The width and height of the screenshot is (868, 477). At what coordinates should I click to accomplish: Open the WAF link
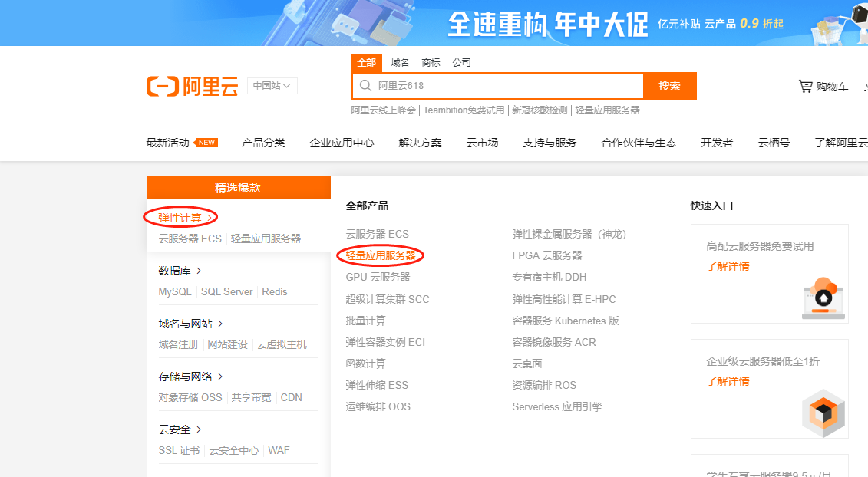pos(279,450)
